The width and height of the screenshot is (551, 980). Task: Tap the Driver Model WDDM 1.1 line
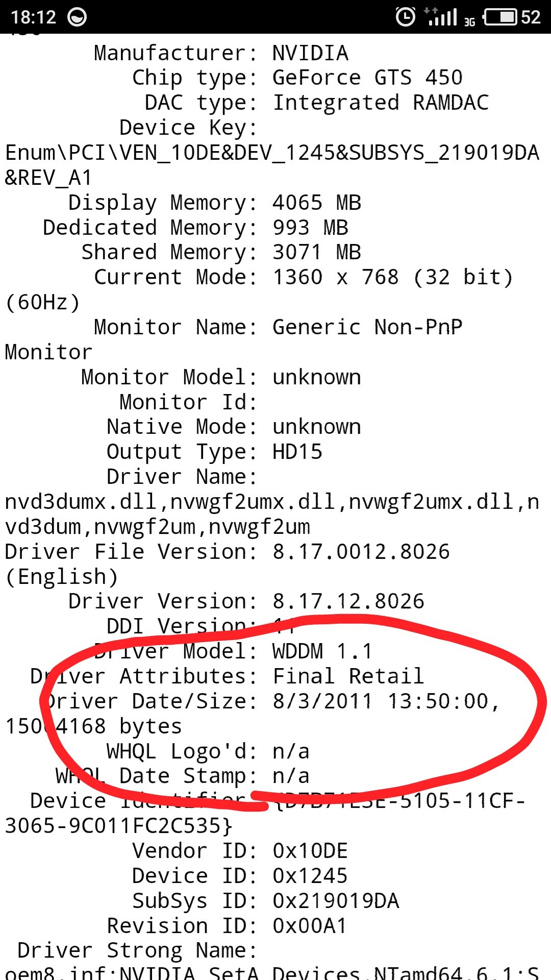[234, 651]
